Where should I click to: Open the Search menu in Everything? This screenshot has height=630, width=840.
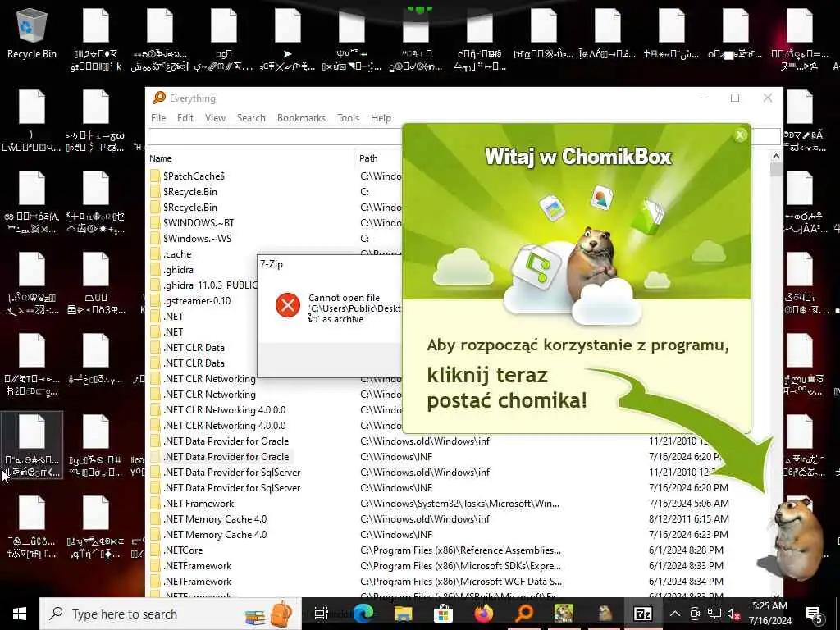click(251, 118)
